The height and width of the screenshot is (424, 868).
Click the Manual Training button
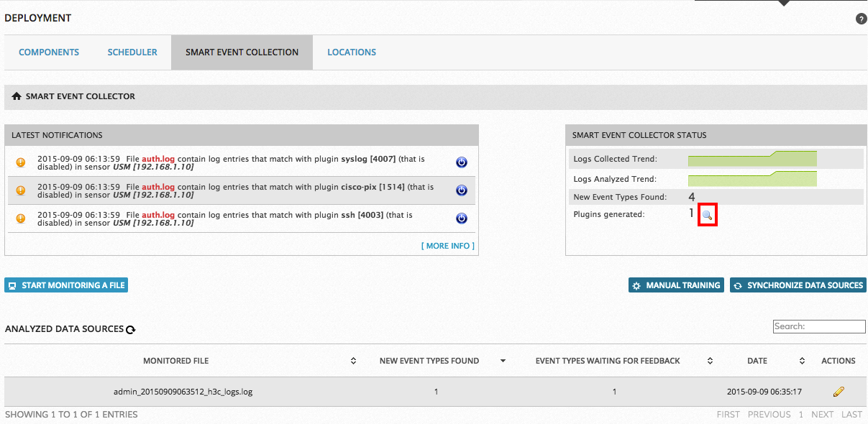coord(677,285)
